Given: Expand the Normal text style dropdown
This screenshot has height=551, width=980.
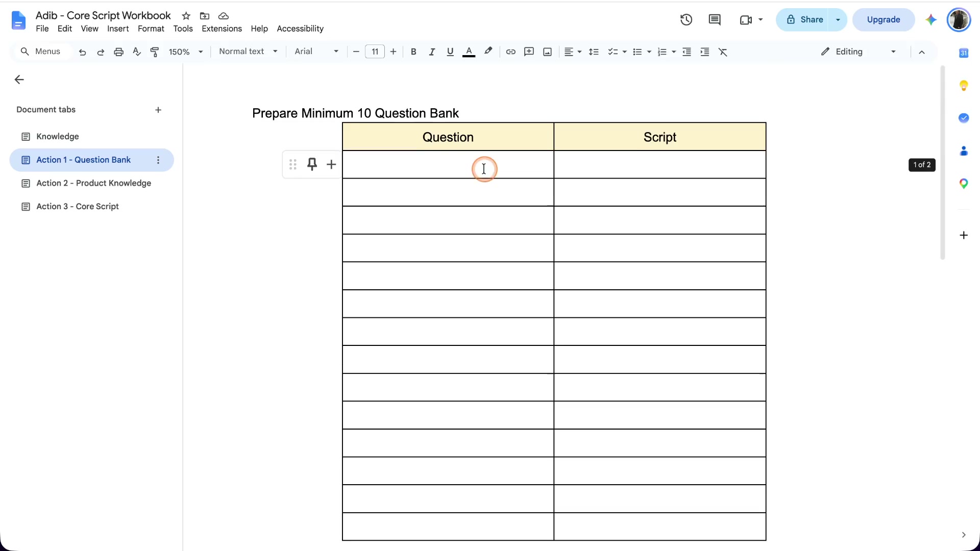Looking at the screenshot, I should tap(248, 52).
